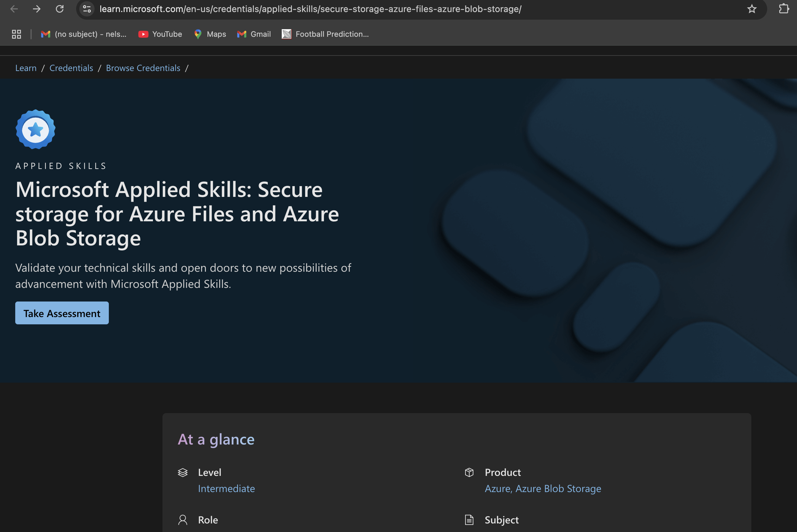Click the APPLIED SKILLS label text
797x532 pixels.
coord(61,166)
